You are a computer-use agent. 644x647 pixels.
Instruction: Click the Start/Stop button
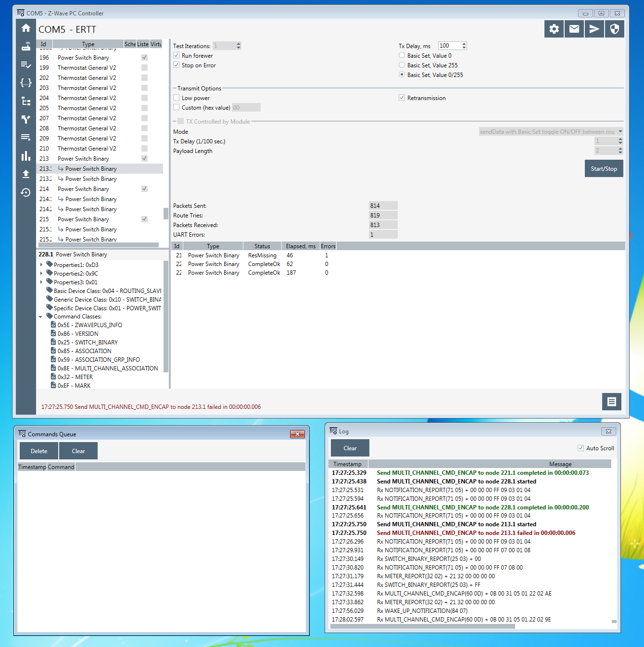click(x=604, y=168)
